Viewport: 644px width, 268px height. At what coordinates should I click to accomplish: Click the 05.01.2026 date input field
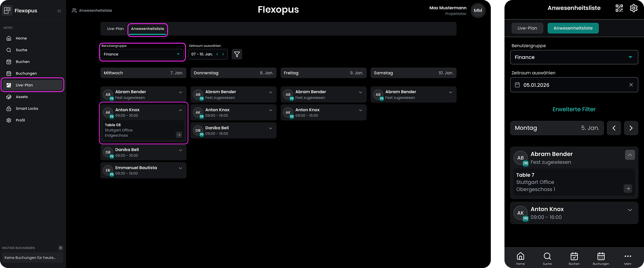coord(569,85)
